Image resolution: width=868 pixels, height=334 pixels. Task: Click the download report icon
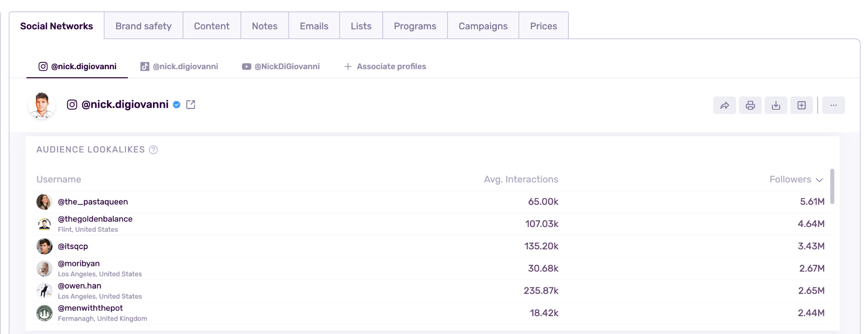coord(776,105)
